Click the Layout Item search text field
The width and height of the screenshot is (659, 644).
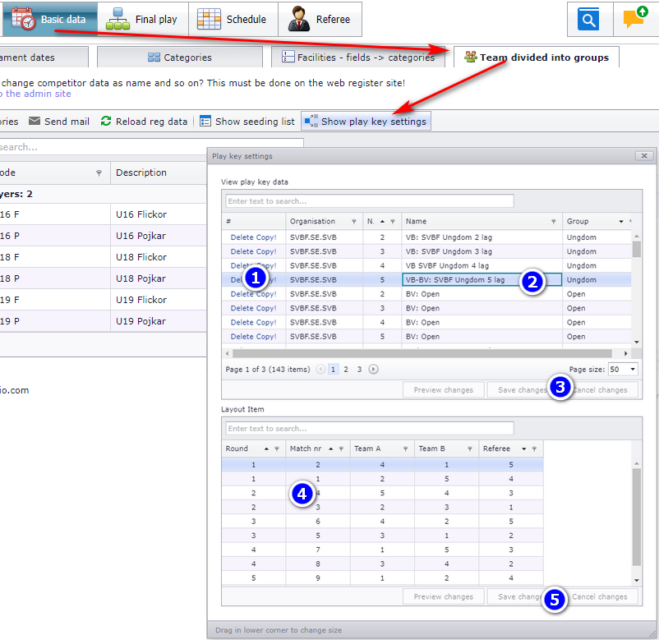click(x=370, y=429)
